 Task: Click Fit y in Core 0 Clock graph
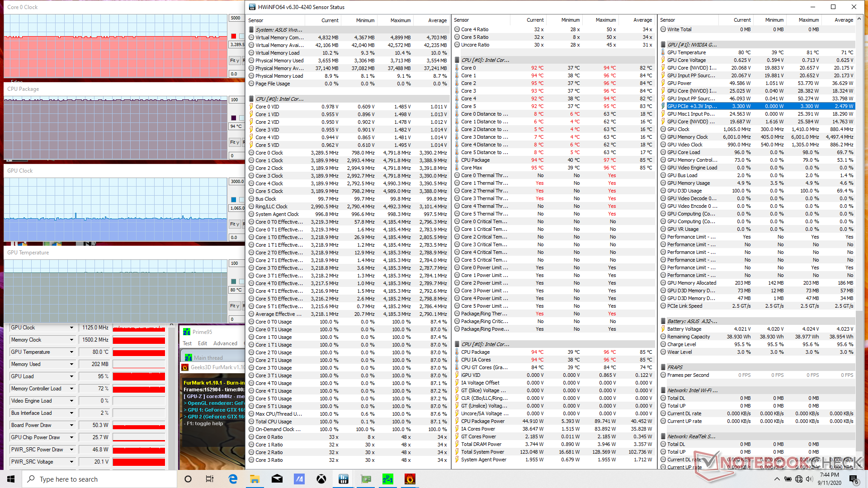click(x=235, y=61)
